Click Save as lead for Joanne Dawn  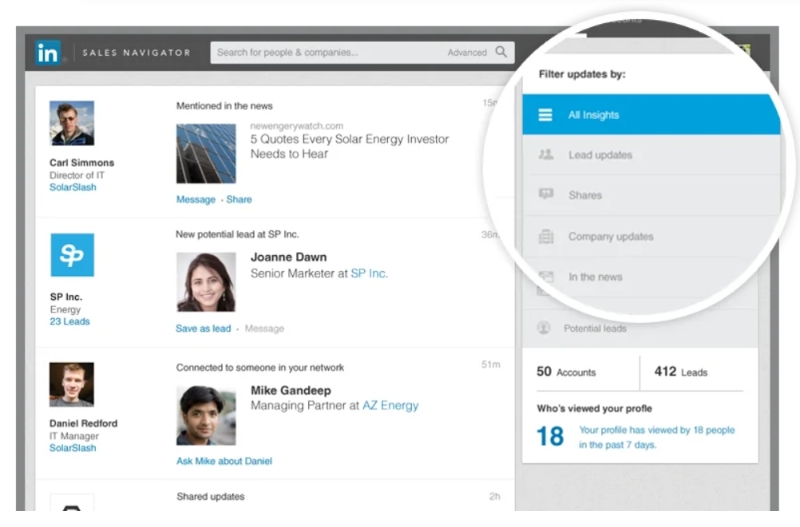[203, 328]
